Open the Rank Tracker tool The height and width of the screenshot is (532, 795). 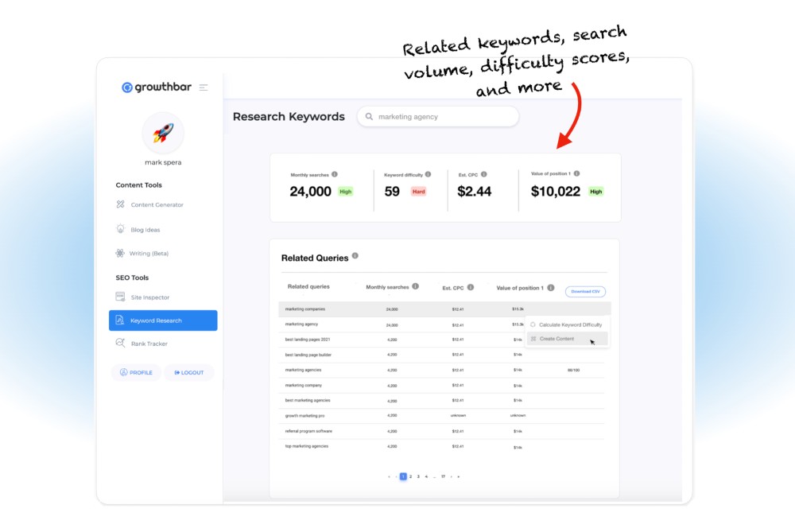(149, 343)
